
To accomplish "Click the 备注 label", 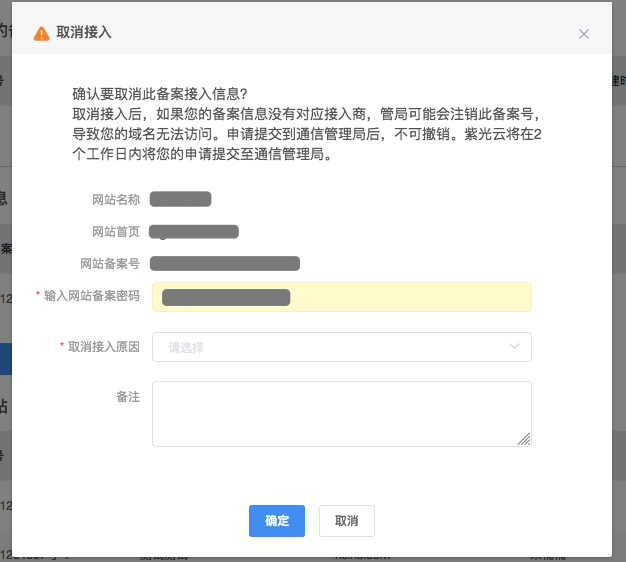I will tap(128, 397).
